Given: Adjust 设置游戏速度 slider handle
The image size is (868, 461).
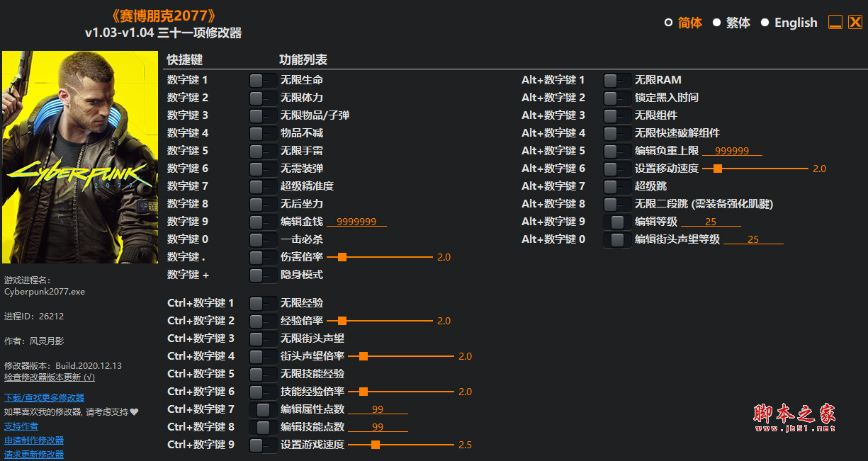Looking at the screenshot, I should [376, 445].
